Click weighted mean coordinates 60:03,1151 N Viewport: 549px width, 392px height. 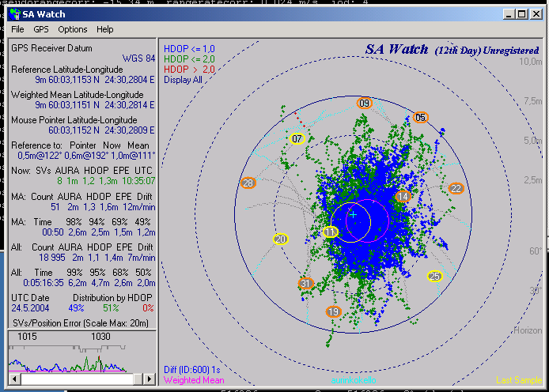[74, 105]
